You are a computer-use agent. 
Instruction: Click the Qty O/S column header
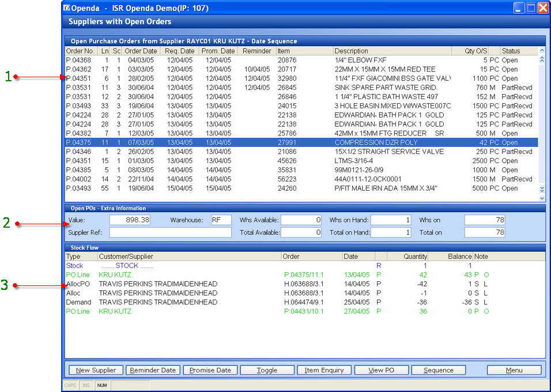click(x=470, y=51)
